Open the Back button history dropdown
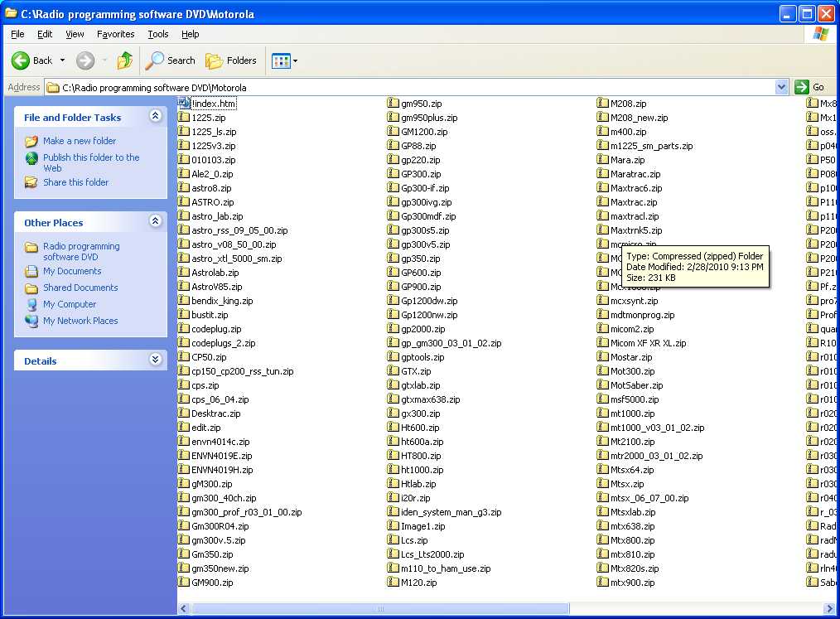The image size is (840, 619). 62,60
